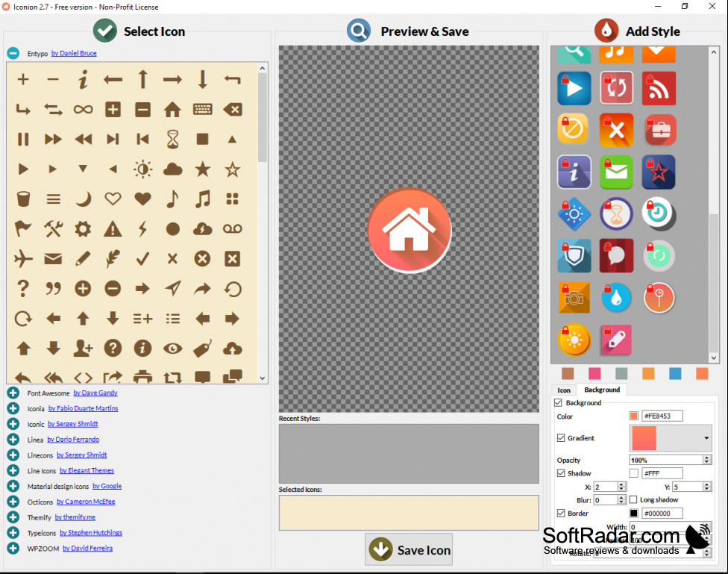This screenshot has width=728, height=574.
Task: Edit the shadow hex #FFF field
Action: click(662, 473)
